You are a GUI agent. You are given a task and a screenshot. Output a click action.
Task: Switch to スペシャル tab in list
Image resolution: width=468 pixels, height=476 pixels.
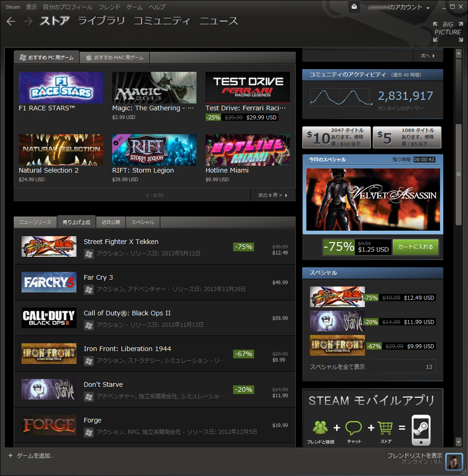pyautogui.click(x=143, y=222)
